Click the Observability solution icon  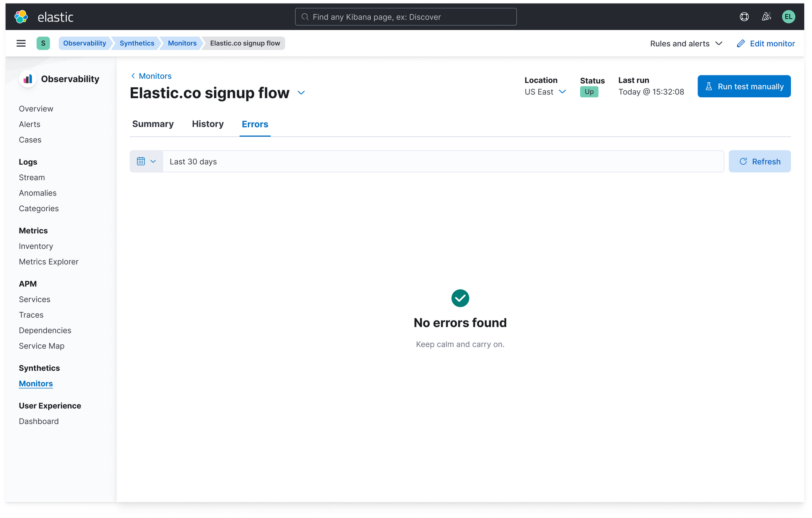tap(27, 79)
